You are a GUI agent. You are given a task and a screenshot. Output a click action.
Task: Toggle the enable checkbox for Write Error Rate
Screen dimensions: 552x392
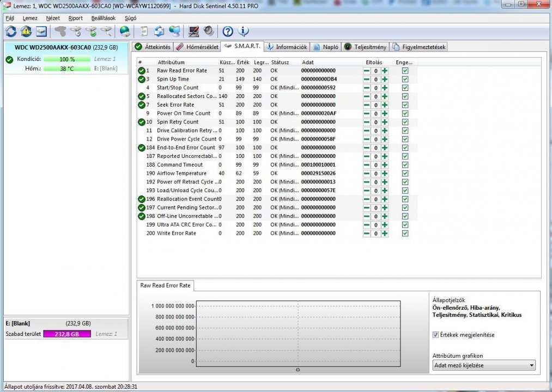point(405,234)
